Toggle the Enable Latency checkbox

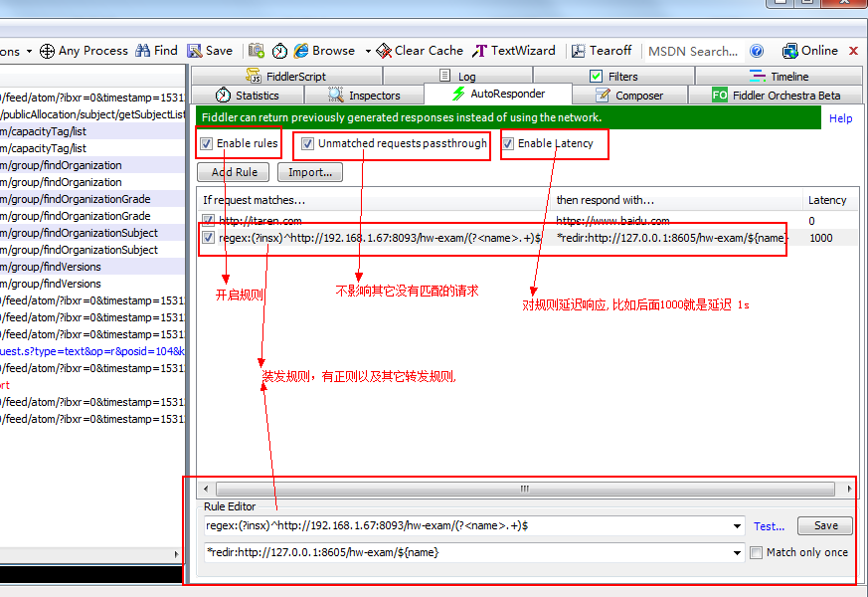(508, 144)
